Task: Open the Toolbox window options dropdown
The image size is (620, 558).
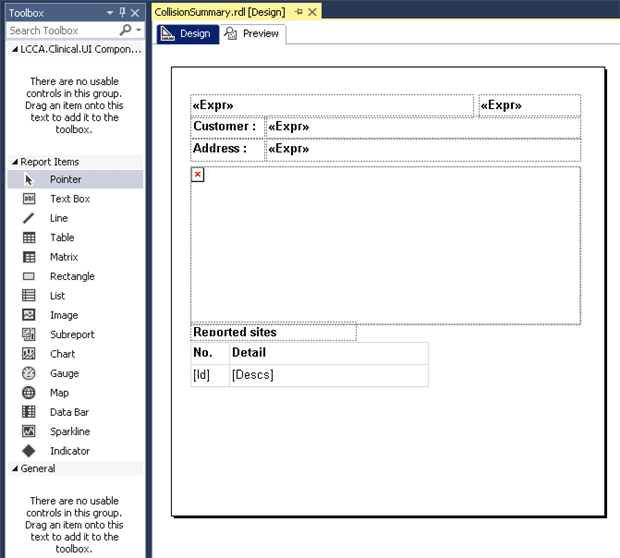Action: pos(108,12)
